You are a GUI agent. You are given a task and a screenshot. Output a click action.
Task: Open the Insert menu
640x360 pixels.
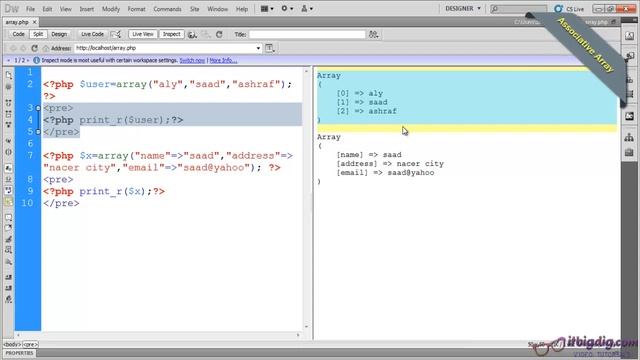coord(87,9)
